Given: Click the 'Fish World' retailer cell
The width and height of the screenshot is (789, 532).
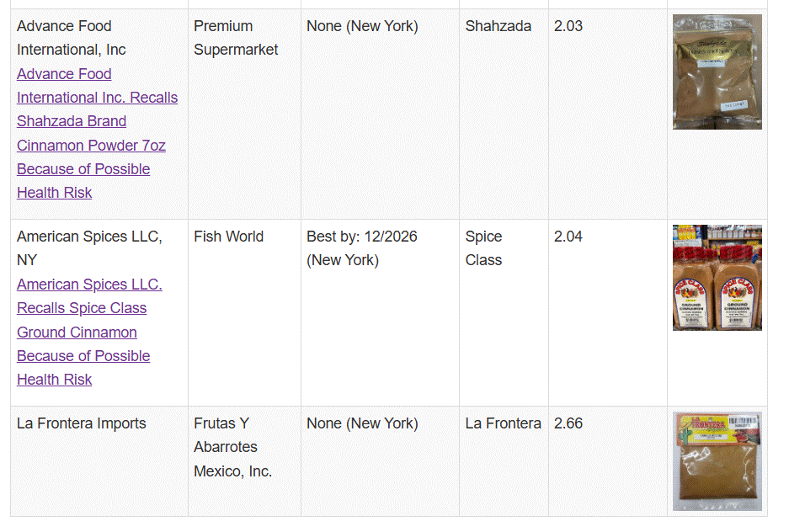Looking at the screenshot, I should point(228,237).
